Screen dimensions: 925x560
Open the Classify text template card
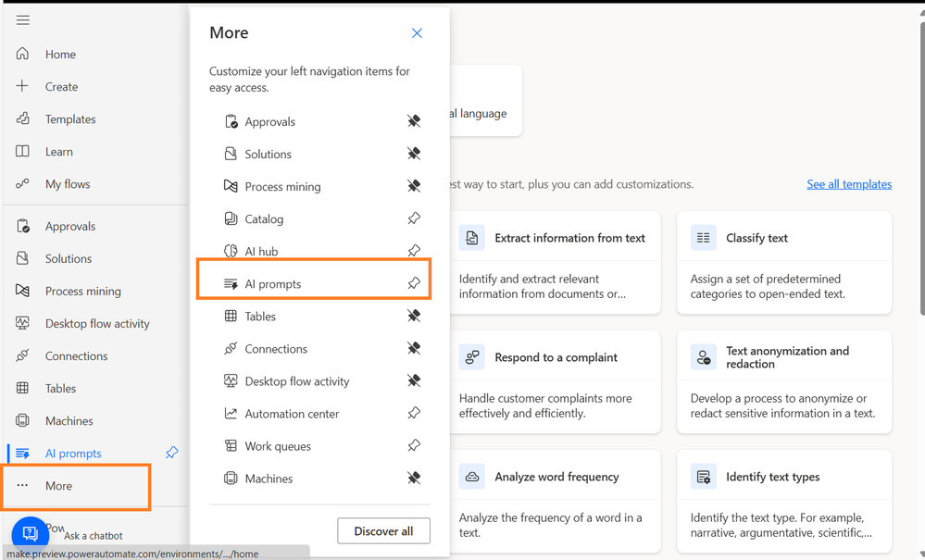tap(784, 262)
